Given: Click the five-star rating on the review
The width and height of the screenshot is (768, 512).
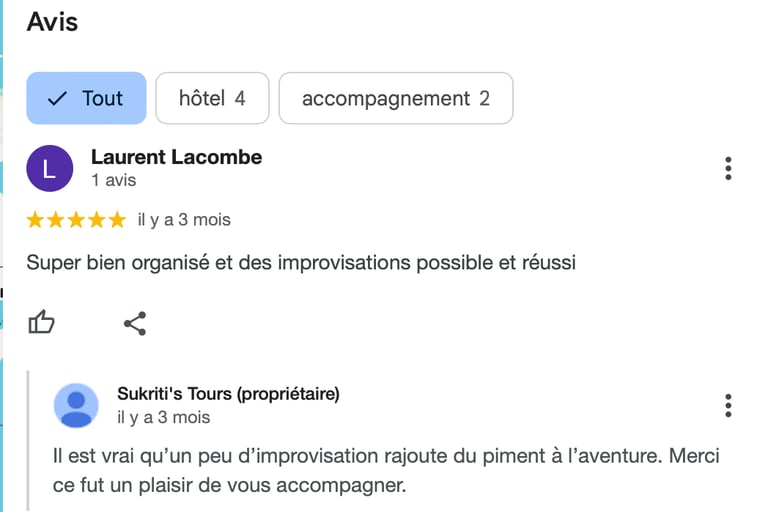Looking at the screenshot, I should coord(76,220).
